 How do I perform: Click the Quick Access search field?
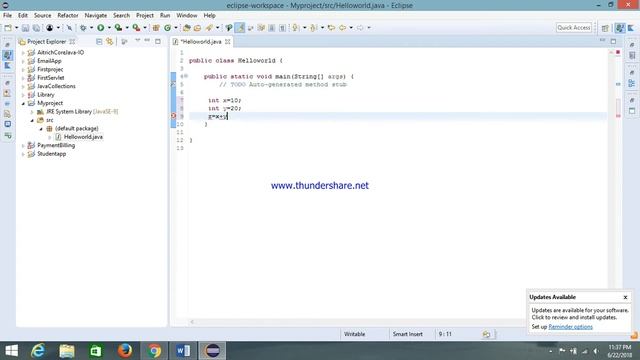[x=573, y=28]
